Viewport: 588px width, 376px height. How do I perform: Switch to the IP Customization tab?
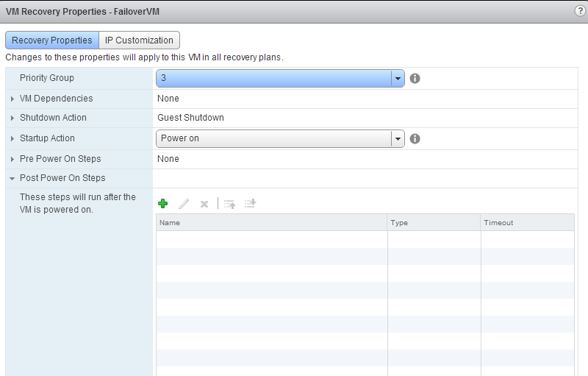(x=139, y=40)
